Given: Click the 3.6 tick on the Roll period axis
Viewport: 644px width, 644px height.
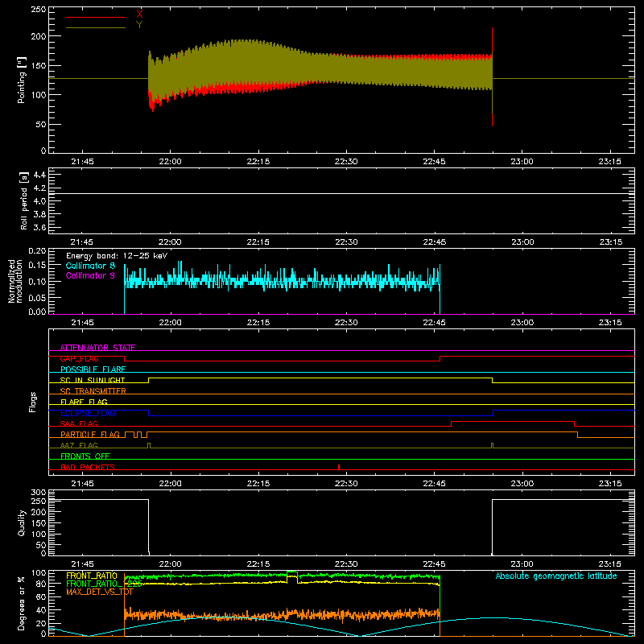Looking at the screenshot, I should [x=39, y=228].
